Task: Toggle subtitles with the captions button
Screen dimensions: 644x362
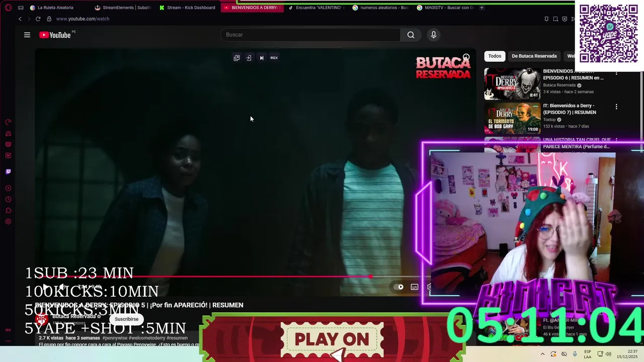Action: (415, 287)
